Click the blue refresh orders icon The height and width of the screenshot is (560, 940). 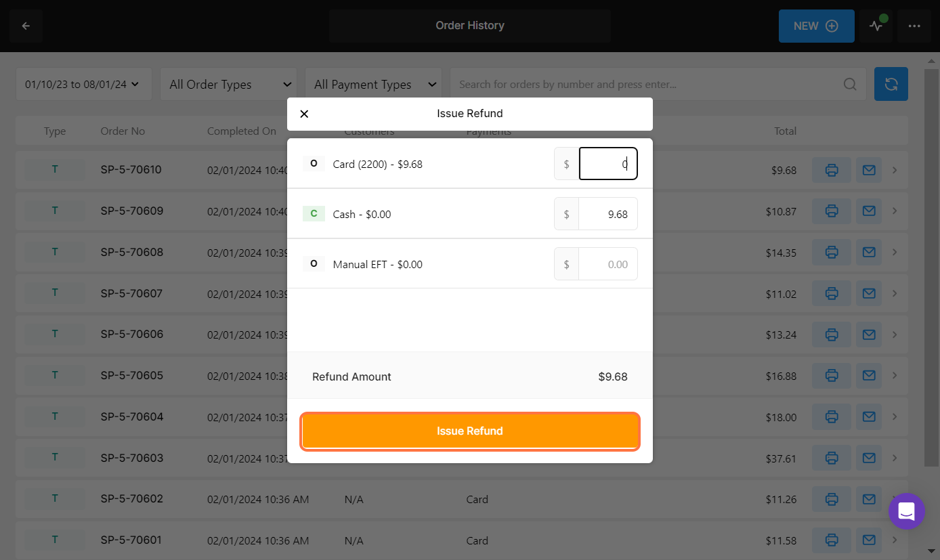(x=891, y=85)
